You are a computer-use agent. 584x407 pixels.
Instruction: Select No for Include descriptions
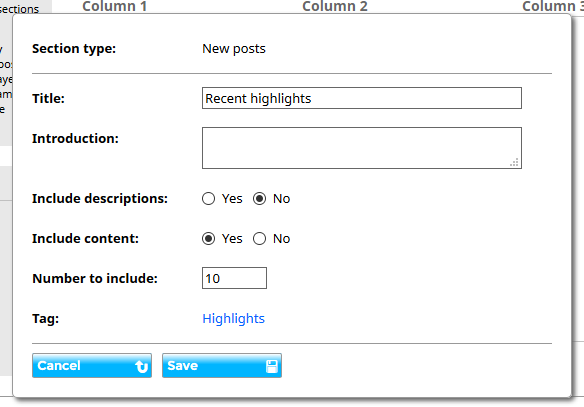(260, 198)
